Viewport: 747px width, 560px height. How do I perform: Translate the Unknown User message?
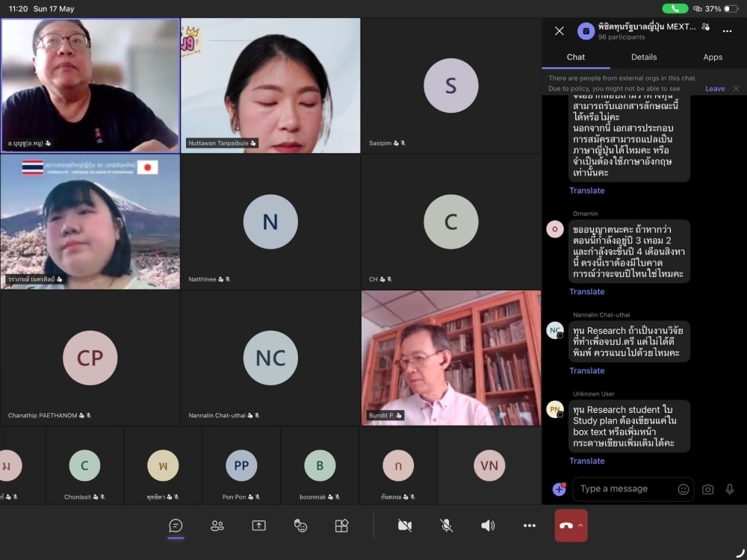pos(586,461)
